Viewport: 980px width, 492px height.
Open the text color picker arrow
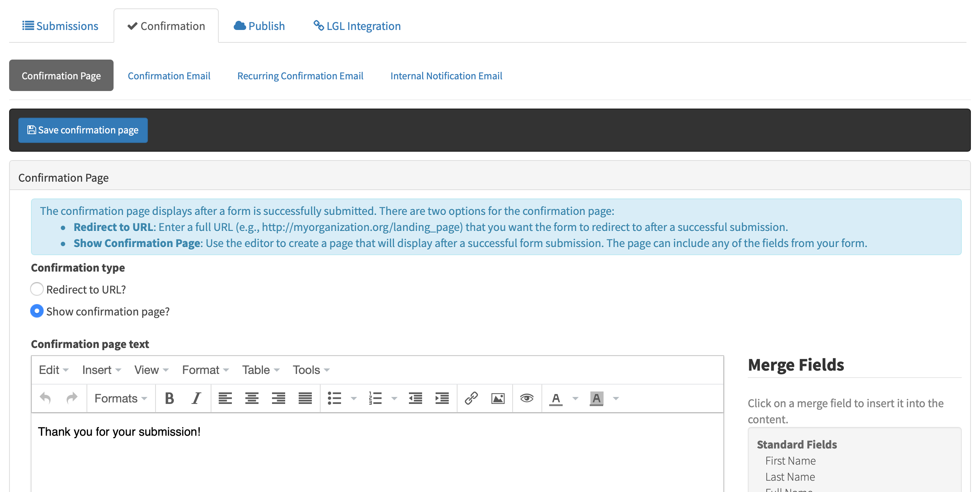[x=575, y=398]
